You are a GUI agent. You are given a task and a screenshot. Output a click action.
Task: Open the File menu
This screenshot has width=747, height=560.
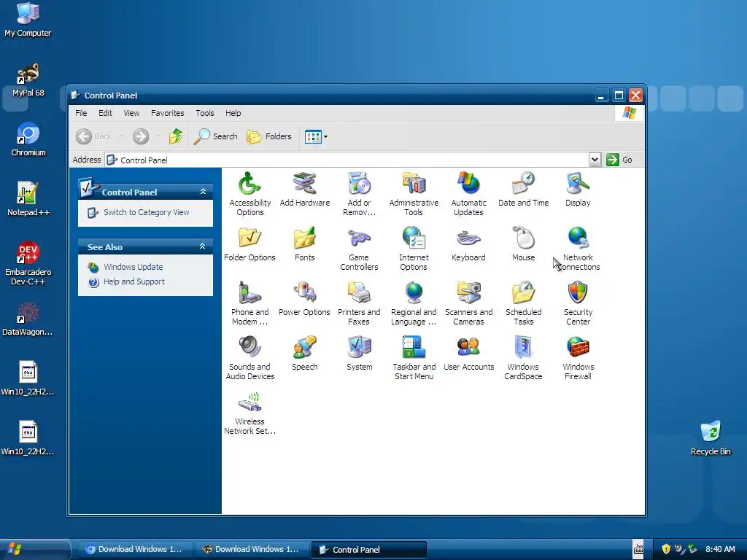(81, 113)
